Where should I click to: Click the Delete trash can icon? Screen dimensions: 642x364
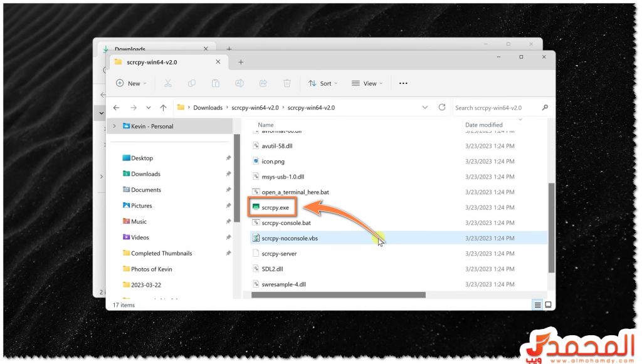point(287,83)
